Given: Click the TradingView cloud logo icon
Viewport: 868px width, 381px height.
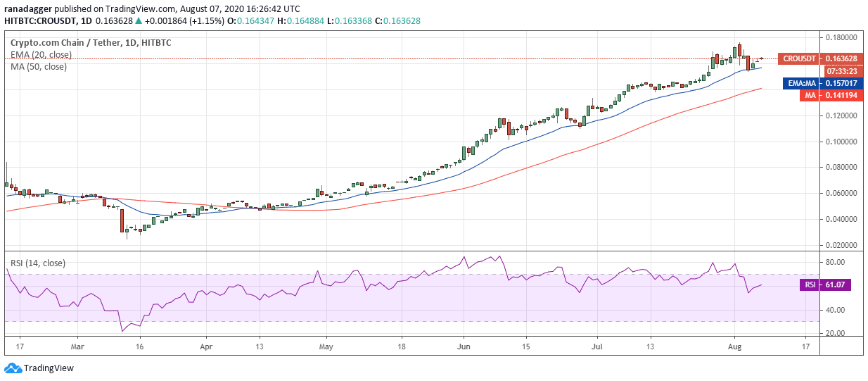Looking at the screenshot, I should (x=13, y=368).
